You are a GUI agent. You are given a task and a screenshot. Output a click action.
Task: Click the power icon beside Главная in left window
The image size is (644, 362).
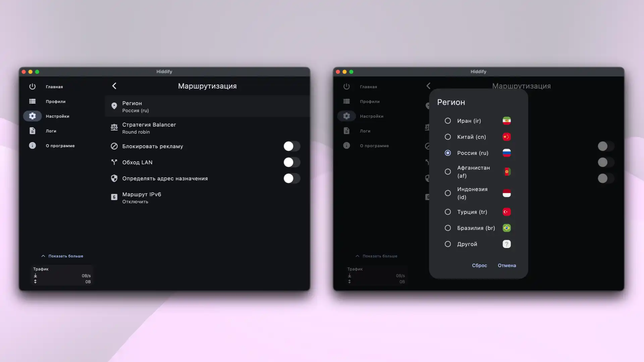click(32, 86)
